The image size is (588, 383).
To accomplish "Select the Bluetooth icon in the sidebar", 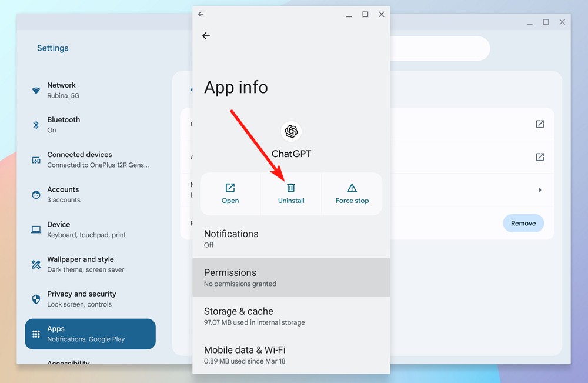I will click(x=36, y=124).
